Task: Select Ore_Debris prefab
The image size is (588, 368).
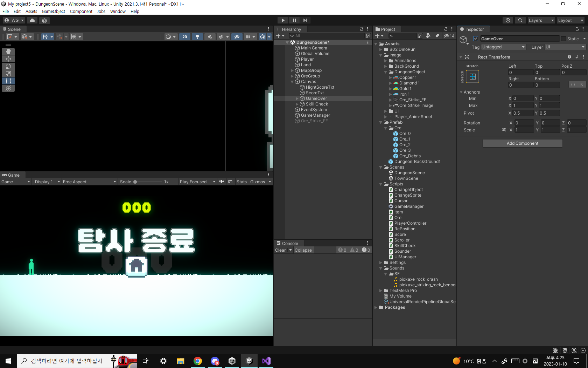Action: point(410,156)
